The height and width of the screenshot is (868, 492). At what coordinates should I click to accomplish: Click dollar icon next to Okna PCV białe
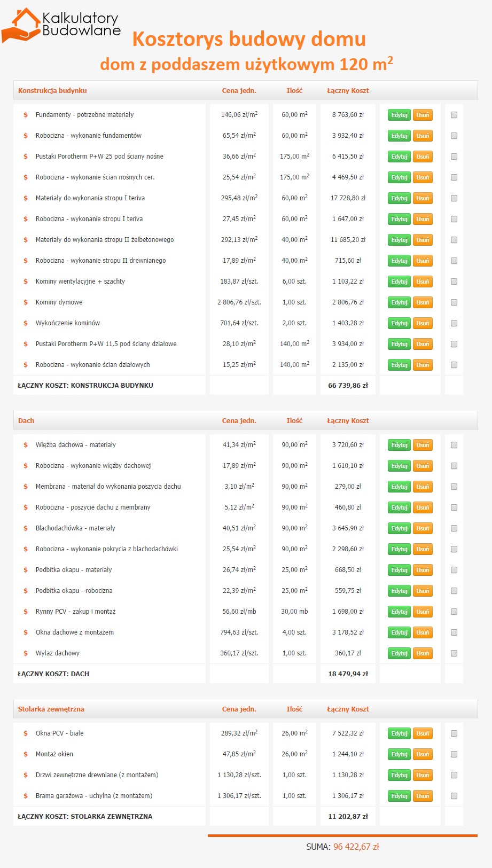coord(26,733)
